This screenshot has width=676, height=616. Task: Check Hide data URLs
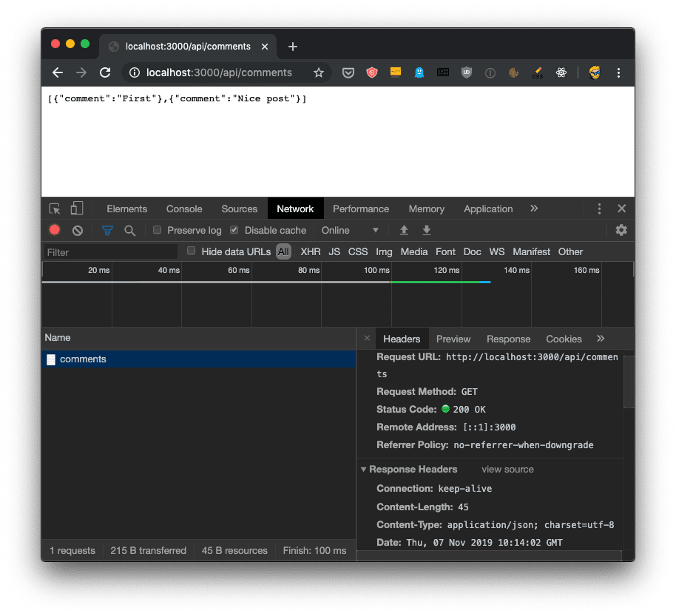pyautogui.click(x=191, y=251)
